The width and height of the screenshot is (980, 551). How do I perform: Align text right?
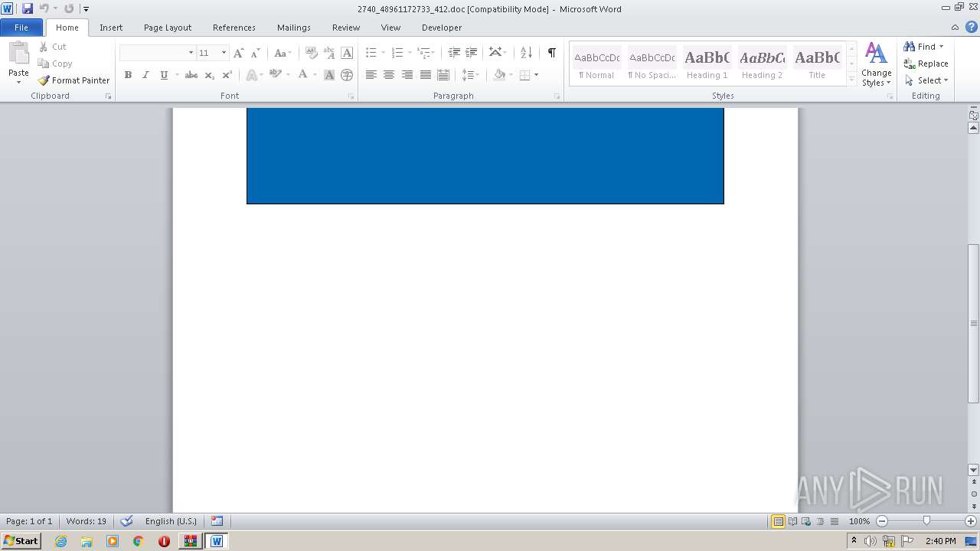tap(407, 75)
